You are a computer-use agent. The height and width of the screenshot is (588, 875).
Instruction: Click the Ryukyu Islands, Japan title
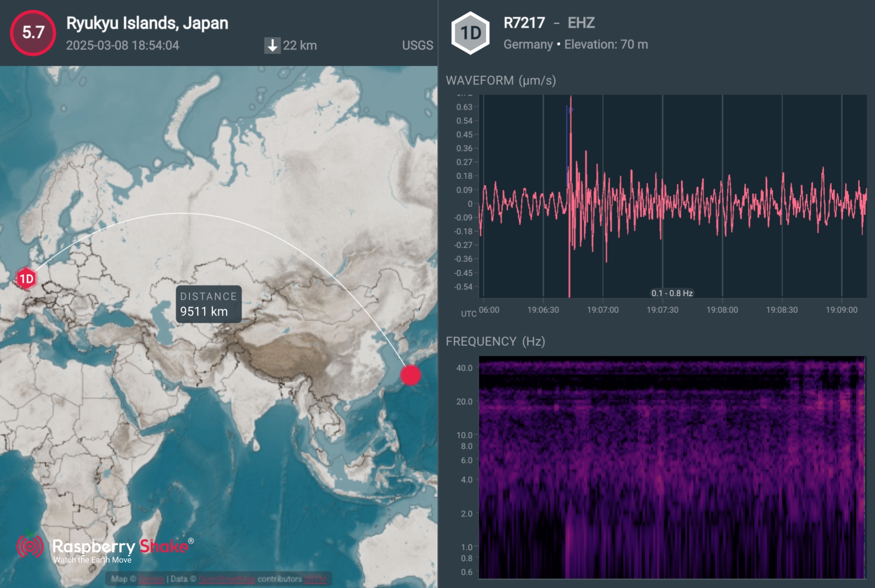coord(147,23)
